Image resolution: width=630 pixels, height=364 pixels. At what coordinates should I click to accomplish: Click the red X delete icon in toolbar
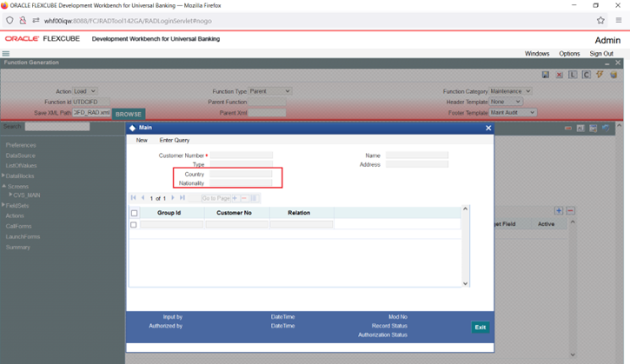click(x=559, y=75)
